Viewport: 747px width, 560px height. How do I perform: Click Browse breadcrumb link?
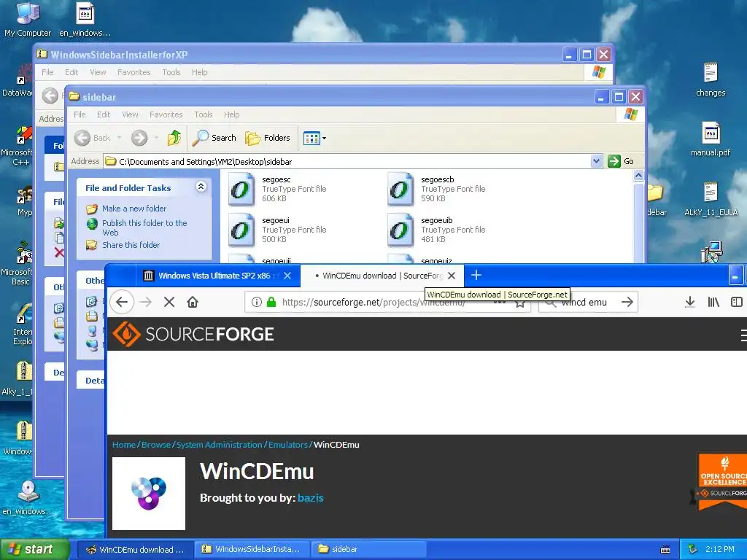156,445
